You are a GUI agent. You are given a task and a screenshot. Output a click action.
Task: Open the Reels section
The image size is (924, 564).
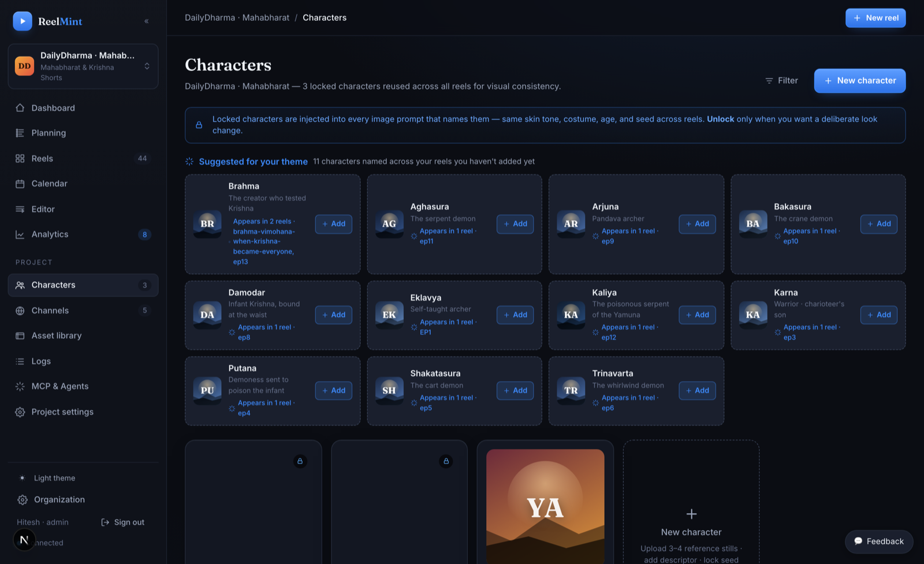click(x=83, y=158)
